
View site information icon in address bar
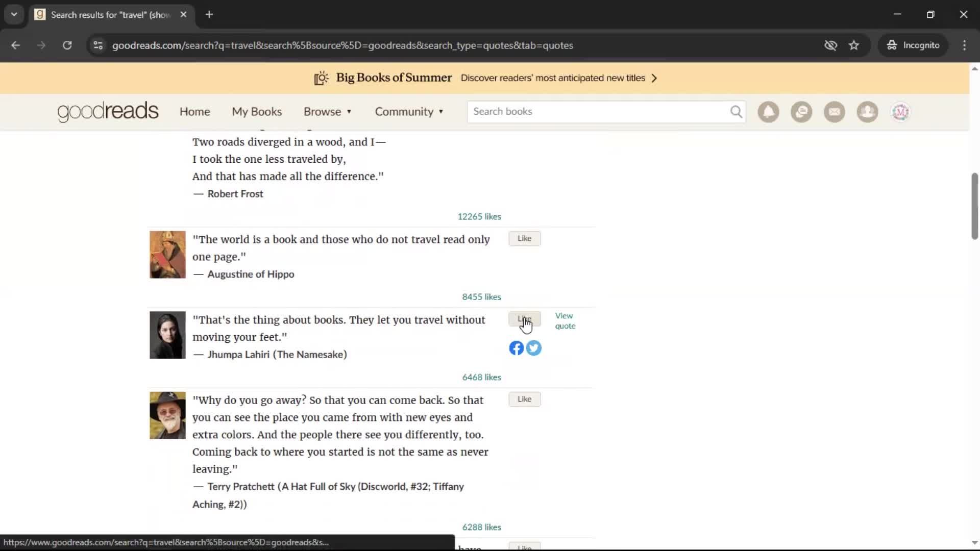pyautogui.click(x=98, y=45)
